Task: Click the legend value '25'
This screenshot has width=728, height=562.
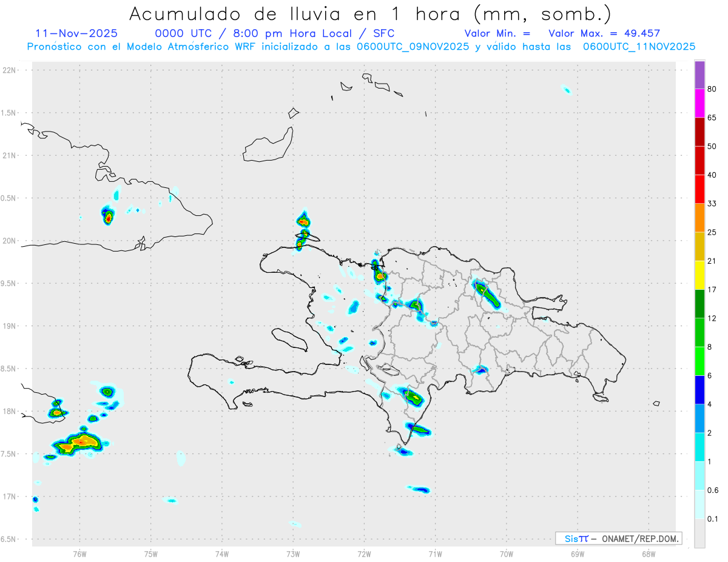Action: coord(712,232)
